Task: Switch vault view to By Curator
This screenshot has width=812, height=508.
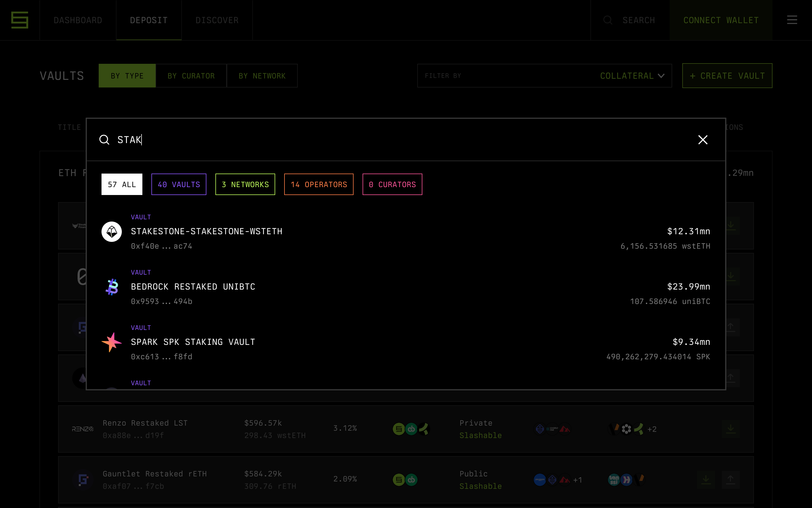Action: click(x=191, y=76)
